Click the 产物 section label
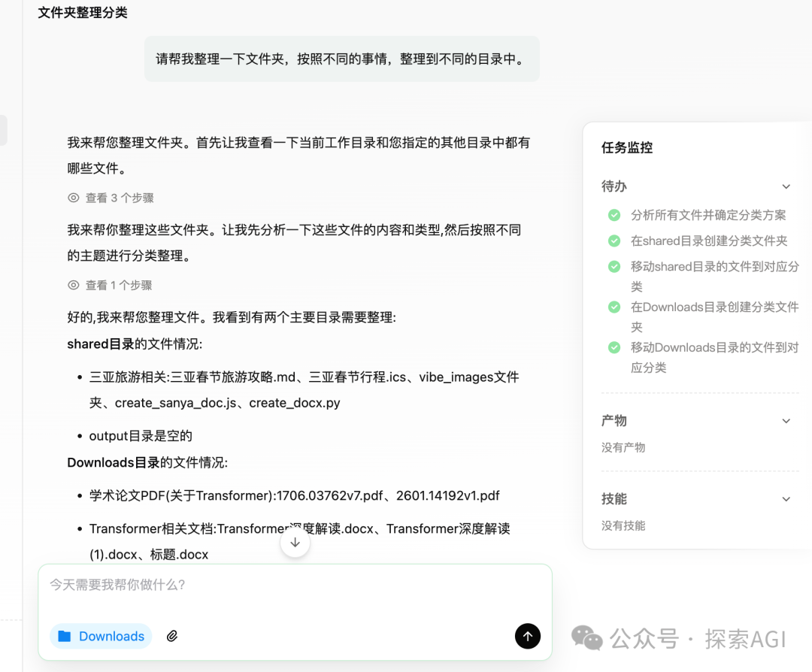Image resolution: width=812 pixels, height=672 pixels. pos(614,421)
